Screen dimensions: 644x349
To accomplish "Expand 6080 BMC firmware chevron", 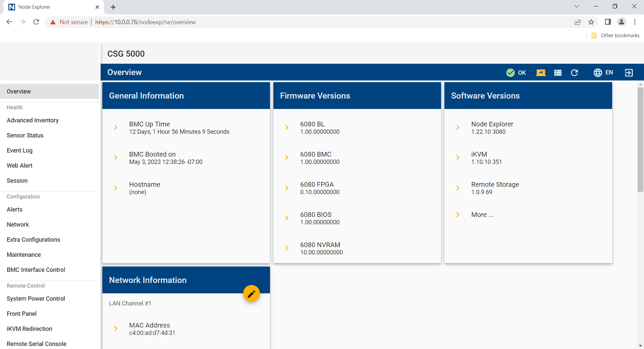I will pos(287,158).
